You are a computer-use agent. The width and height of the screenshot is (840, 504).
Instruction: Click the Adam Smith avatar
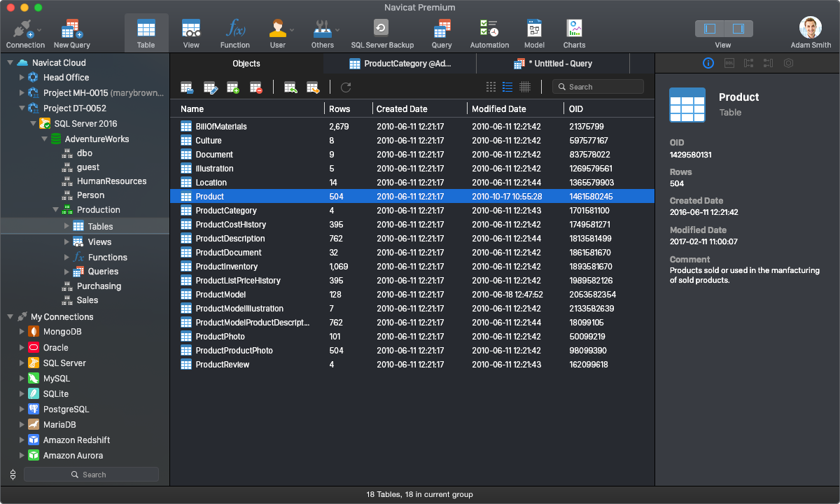click(x=811, y=28)
